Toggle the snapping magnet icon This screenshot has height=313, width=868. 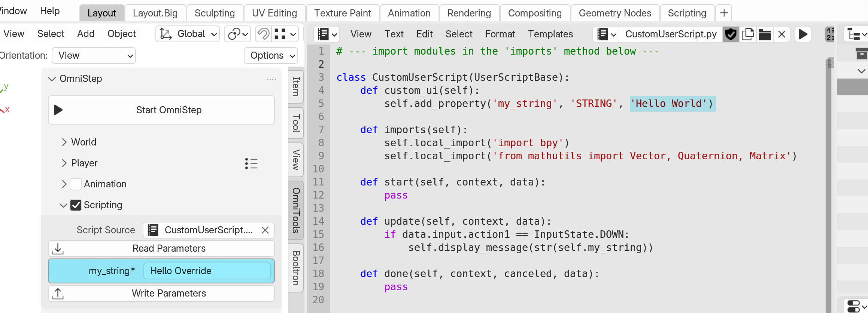click(x=263, y=34)
